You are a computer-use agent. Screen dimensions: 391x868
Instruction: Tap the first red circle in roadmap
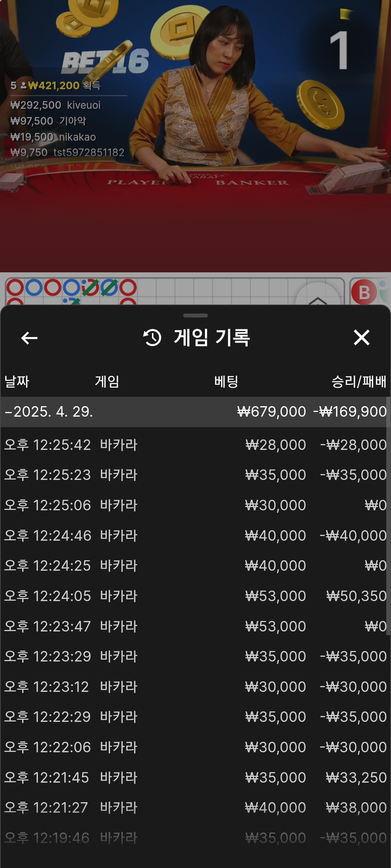click(x=15, y=288)
